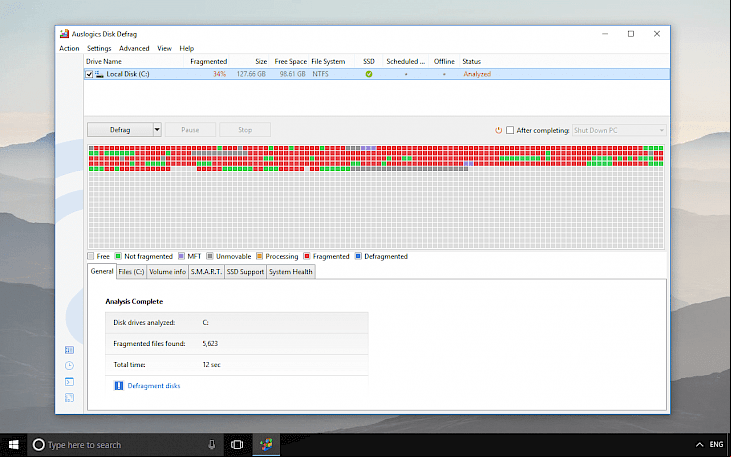This screenshot has width=731, height=457.
Task: Click the 34% fragmented value
Action: click(219, 74)
